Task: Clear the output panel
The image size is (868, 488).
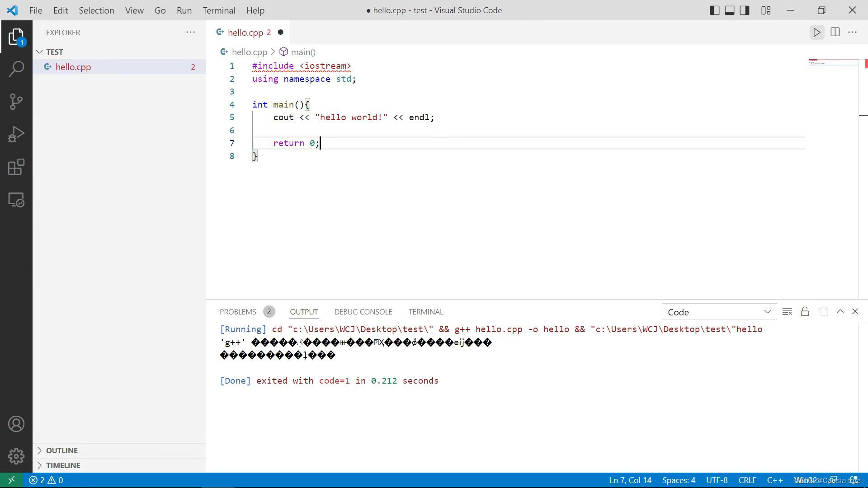Action: (x=787, y=311)
